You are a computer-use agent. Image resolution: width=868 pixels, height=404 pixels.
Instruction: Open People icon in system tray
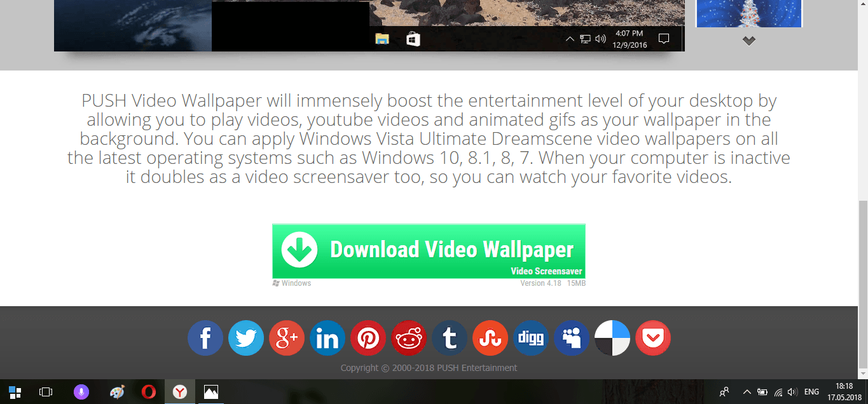click(x=724, y=392)
